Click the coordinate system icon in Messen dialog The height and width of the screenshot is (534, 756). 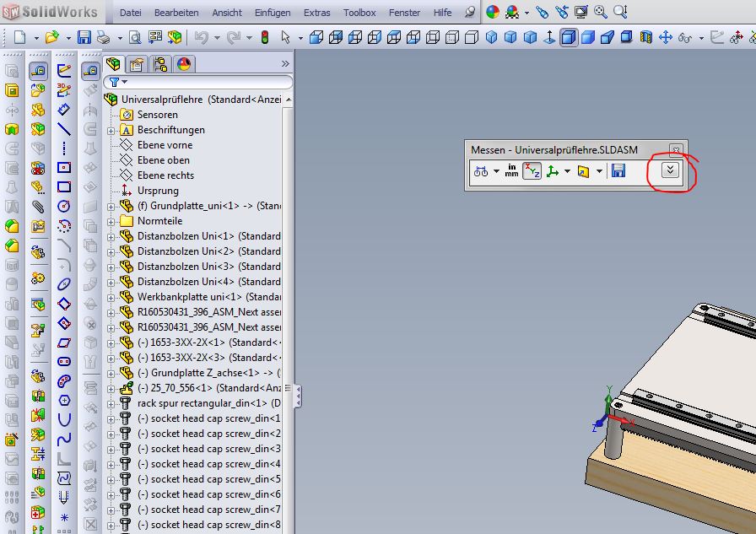pyautogui.click(x=553, y=171)
